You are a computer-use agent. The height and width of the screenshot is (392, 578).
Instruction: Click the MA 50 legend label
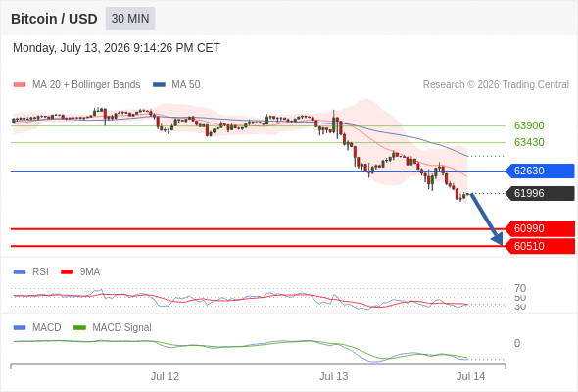click(186, 85)
